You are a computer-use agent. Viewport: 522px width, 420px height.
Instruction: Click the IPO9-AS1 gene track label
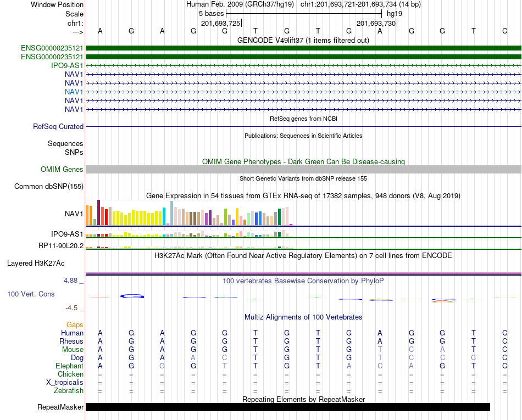[x=67, y=65]
